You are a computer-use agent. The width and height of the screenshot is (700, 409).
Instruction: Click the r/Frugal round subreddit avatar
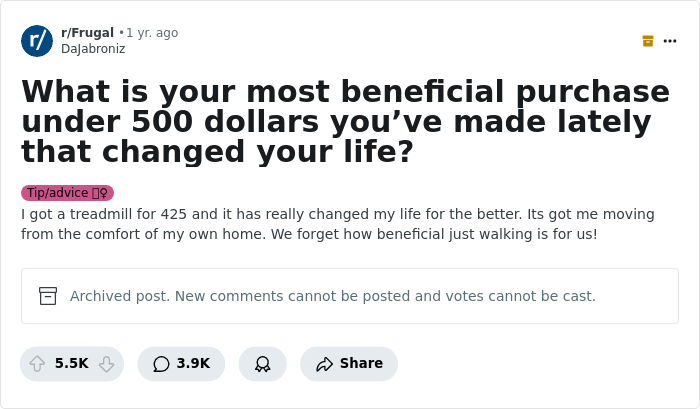coord(37,41)
